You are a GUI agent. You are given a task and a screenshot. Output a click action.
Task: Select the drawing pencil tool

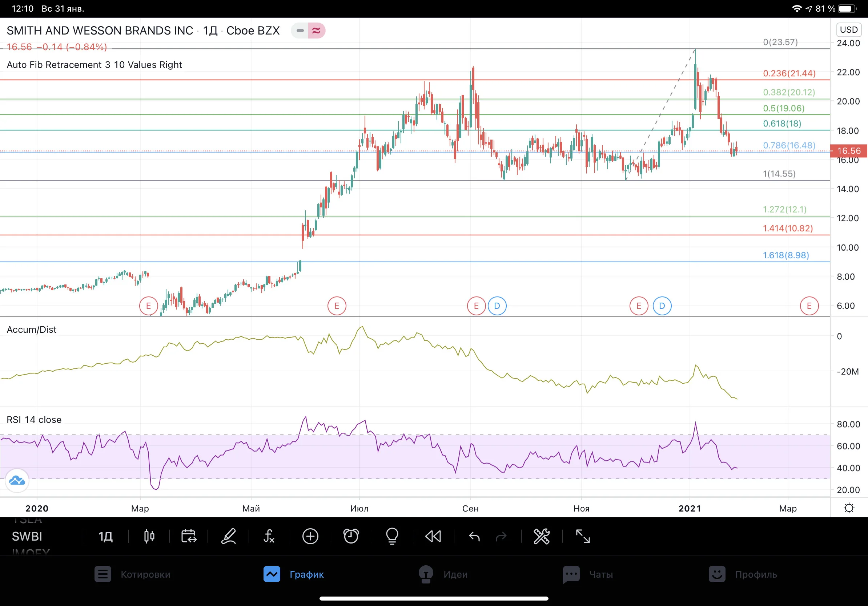click(x=229, y=536)
